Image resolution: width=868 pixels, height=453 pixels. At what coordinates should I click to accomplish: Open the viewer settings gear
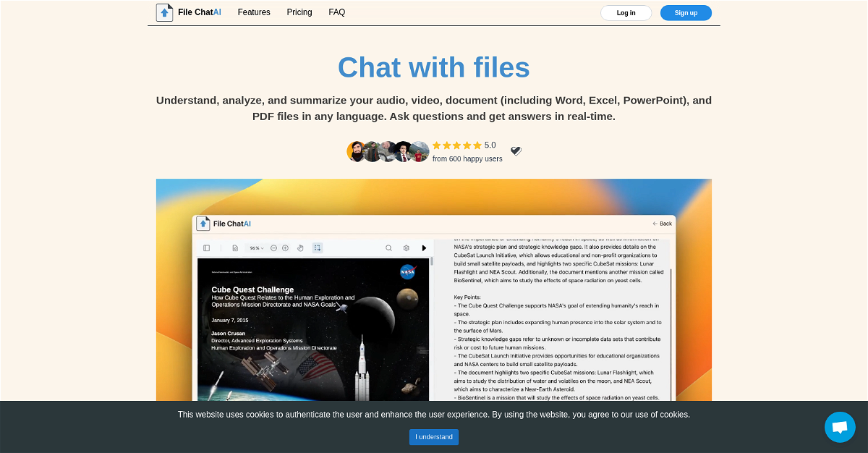407,247
